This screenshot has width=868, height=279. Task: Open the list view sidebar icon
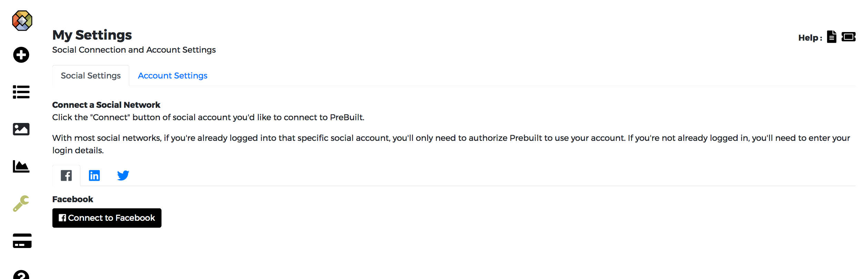click(21, 92)
